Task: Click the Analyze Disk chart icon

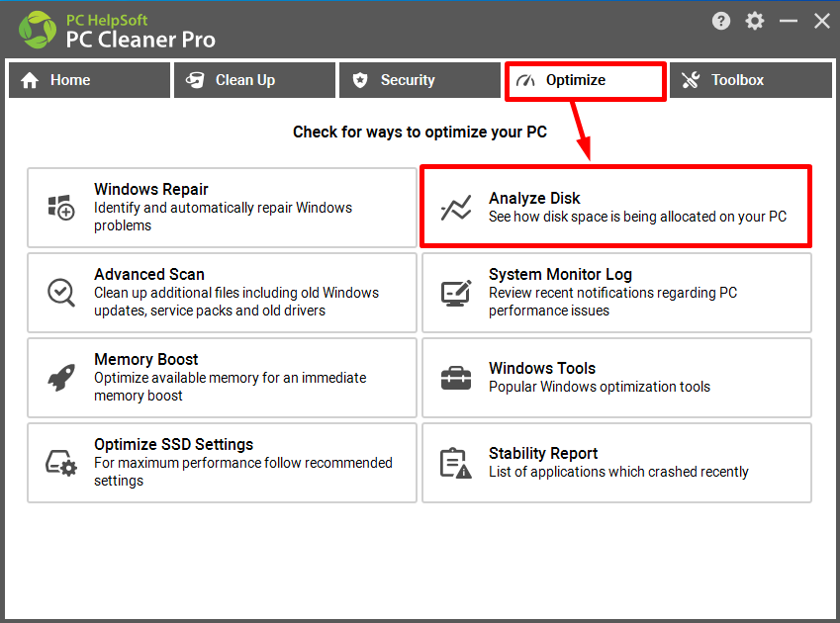Action: pyautogui.click(x=456, y=208)
